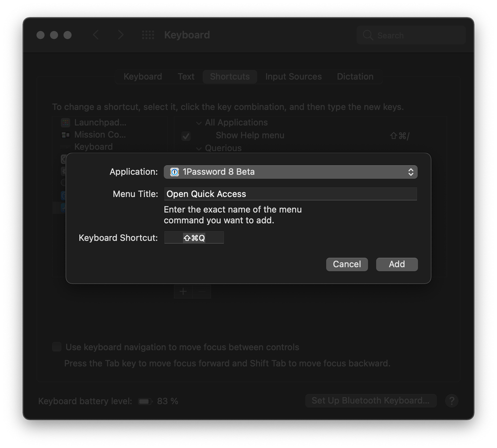Click the help question mark button
The width and height of the screenshot is (497, 448).
pyautogui.click(x=451, y=401)
